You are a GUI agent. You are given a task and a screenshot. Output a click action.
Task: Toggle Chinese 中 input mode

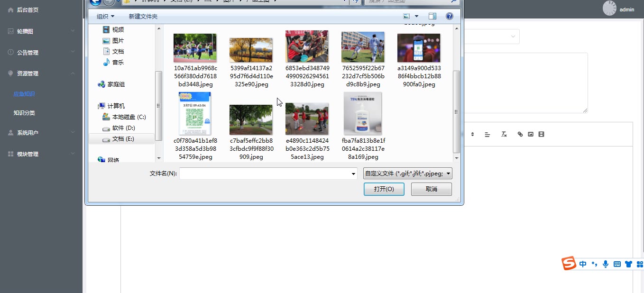[x=583, y=264]
